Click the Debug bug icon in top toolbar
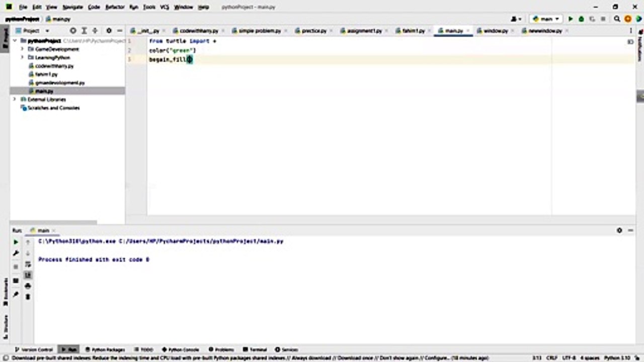 tap(581, 19)
